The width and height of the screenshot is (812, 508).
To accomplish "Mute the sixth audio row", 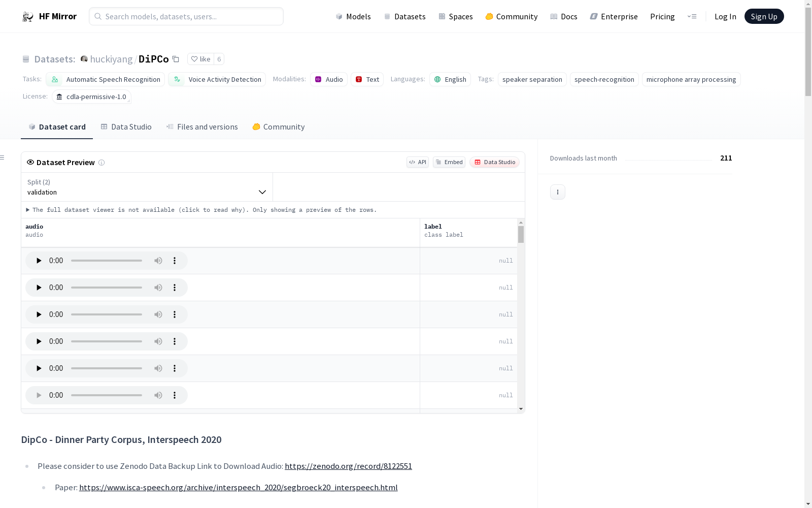I will coord(158,395).
